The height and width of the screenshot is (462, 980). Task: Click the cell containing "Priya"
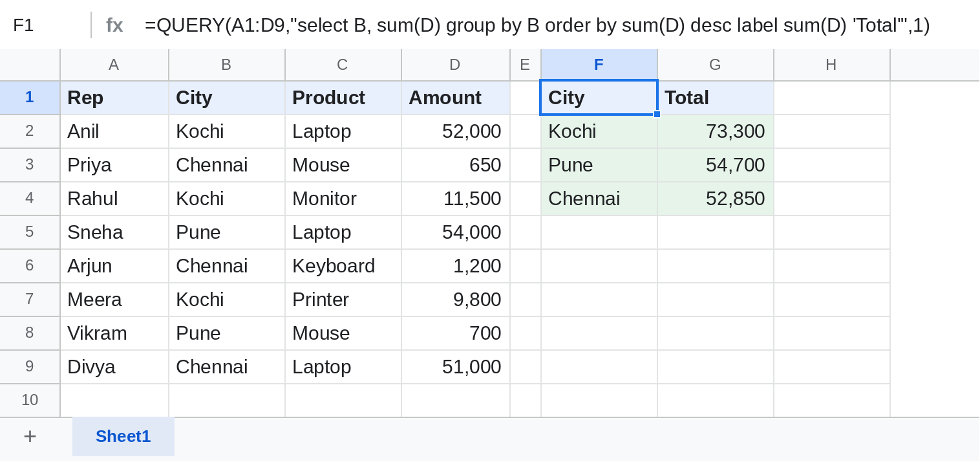pos(114,165)
